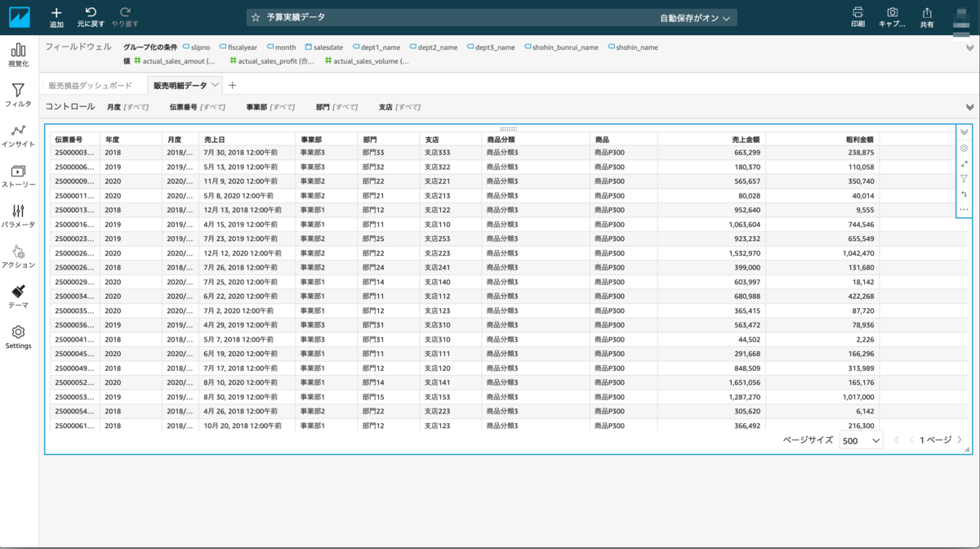Viewport: 980px width, 549px height.
Task: Maximize the table visual
Action: point(964,164)
